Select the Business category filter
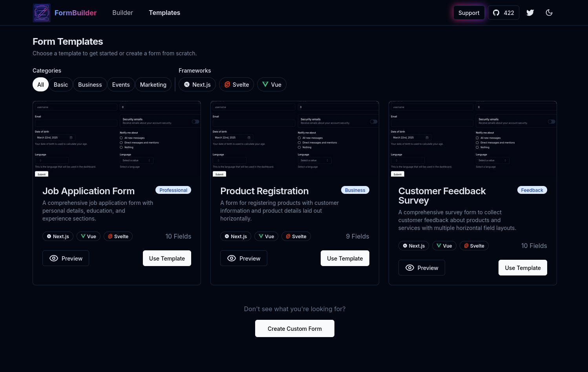 coord(90,84)
